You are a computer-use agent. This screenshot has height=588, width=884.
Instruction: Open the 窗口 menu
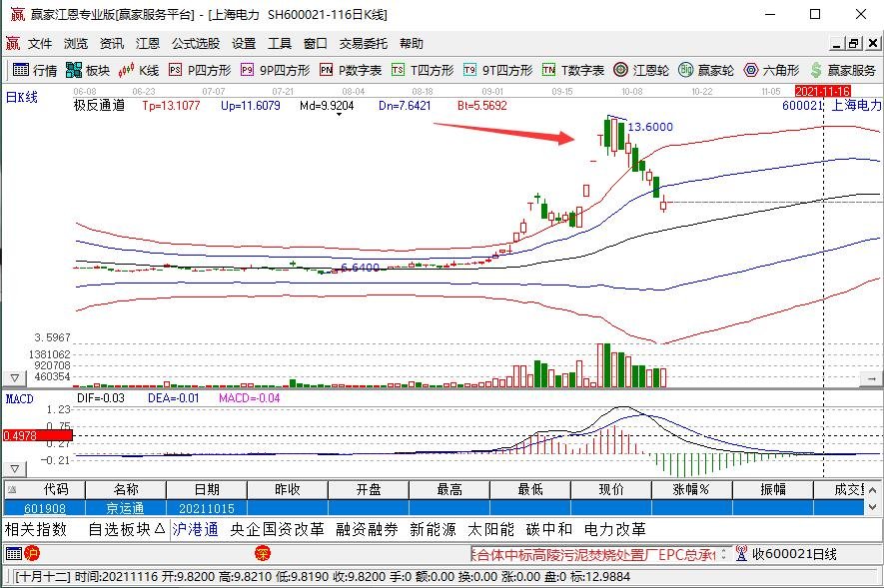(316, 43)
